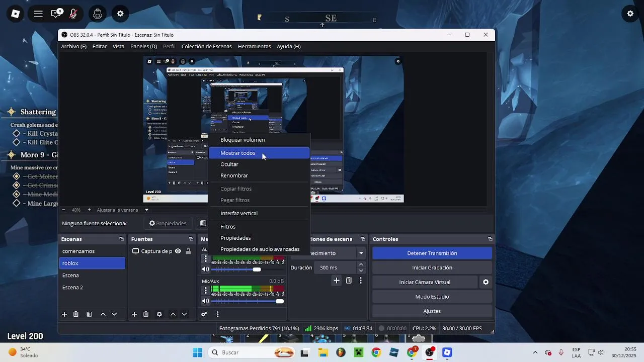This screenshot has width=644, height=362.
Task: Remove the selected source with trash icon
Action: click(146, 314)
